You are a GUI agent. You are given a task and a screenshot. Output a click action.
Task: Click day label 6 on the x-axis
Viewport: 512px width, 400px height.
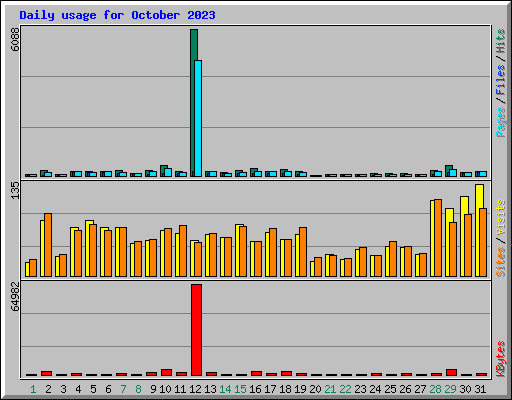tap(108, 389)
